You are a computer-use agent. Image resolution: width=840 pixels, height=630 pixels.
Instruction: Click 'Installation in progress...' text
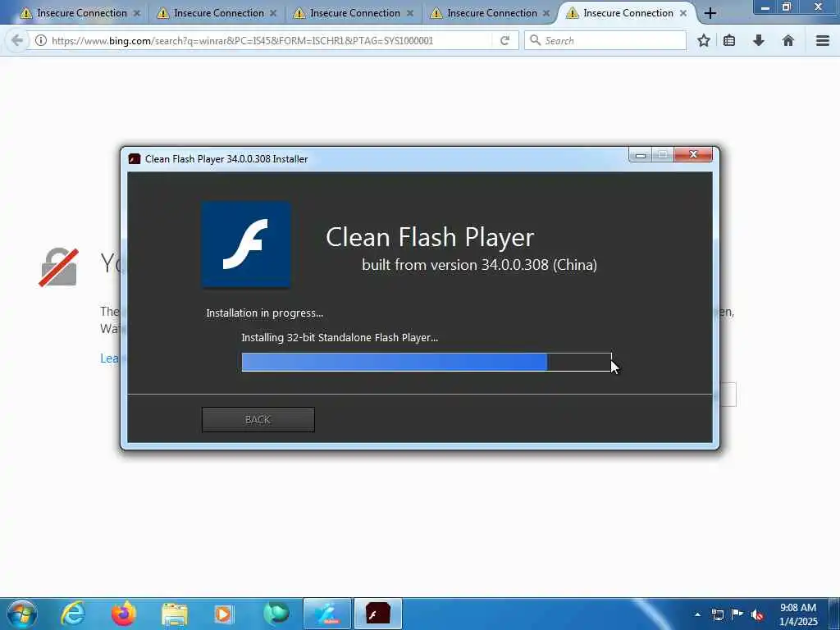coord(265,313)
